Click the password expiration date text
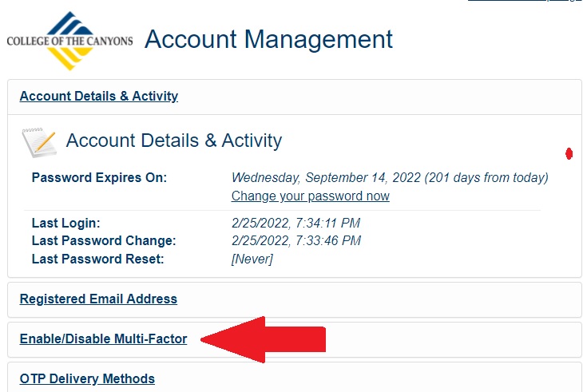 click(389, 177)
